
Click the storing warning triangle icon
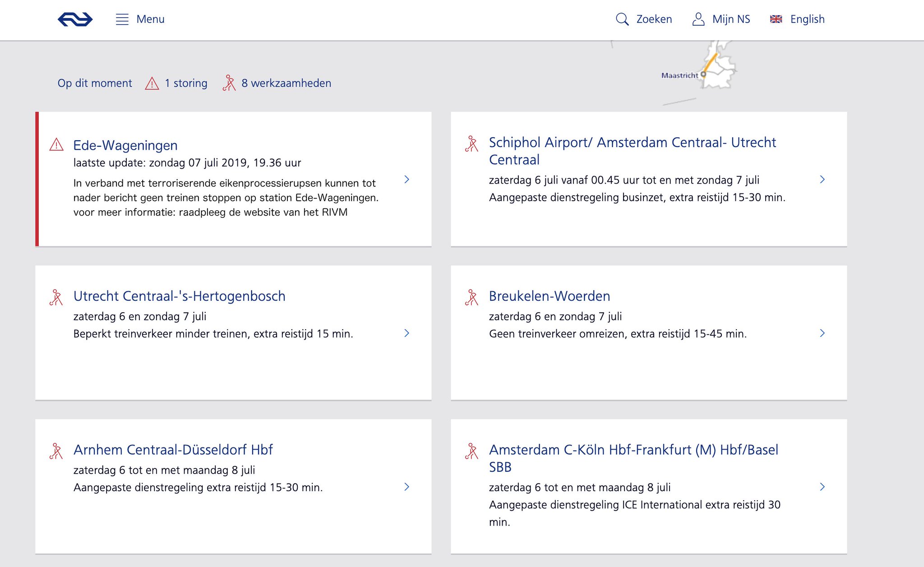(152, 83)
